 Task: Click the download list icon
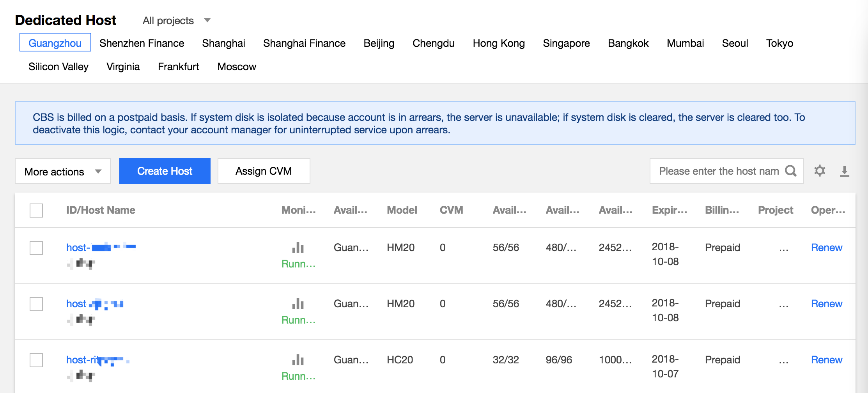pyautogui.click(x=844, y=171)
